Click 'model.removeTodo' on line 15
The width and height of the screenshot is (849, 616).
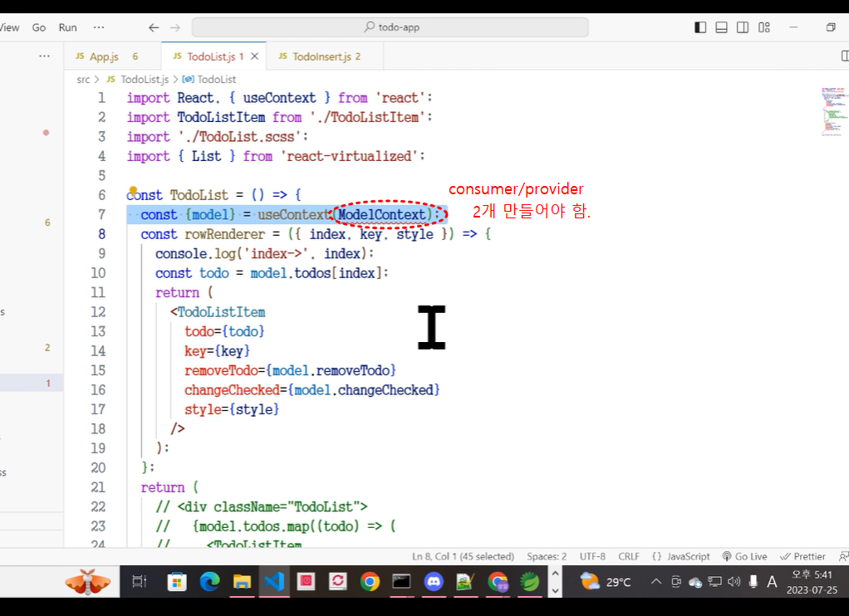pyautogui.click(x=331, y=371)
